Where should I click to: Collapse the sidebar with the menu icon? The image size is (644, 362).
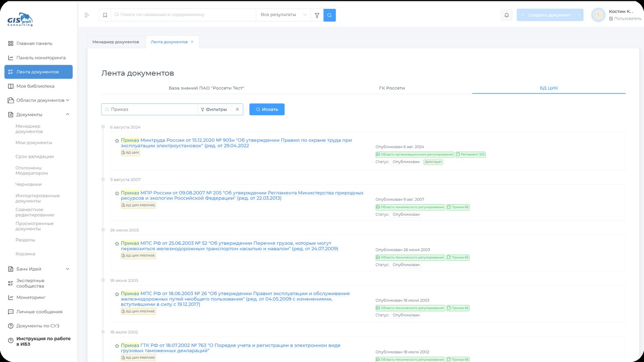point(87,15)
